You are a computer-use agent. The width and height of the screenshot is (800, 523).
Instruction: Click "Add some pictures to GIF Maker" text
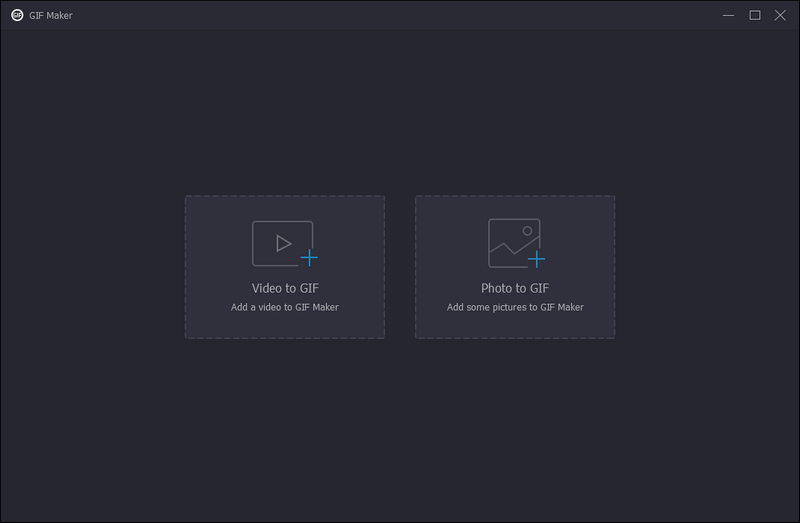point(515,307)
